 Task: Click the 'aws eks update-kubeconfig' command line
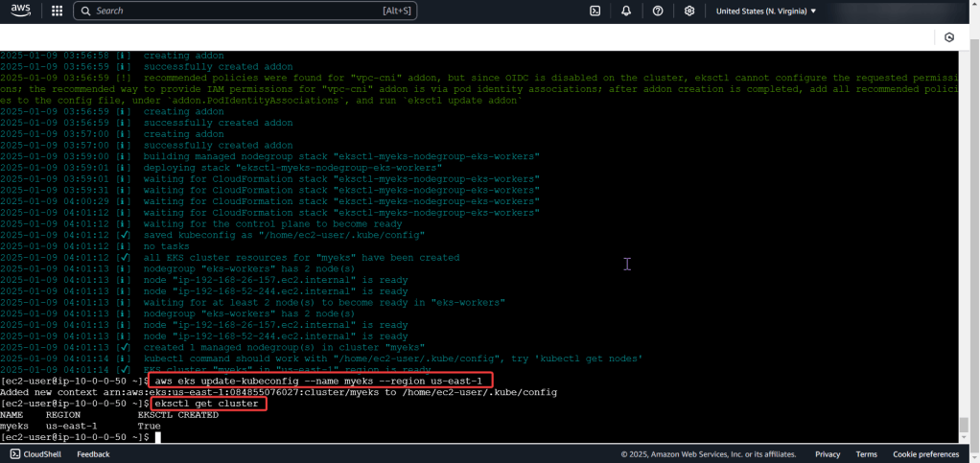coord(321,381)
